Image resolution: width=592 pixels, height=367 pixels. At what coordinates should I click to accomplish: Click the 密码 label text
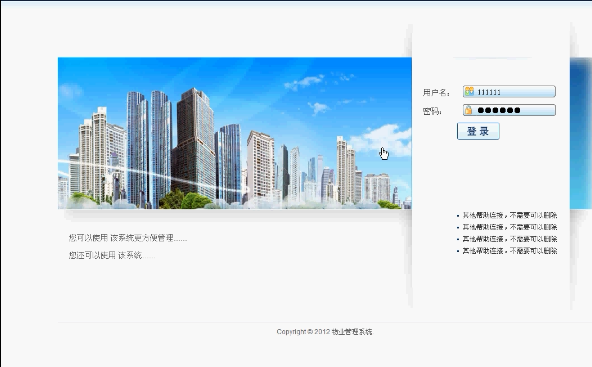pyautogui.click(x=432, y=111)
